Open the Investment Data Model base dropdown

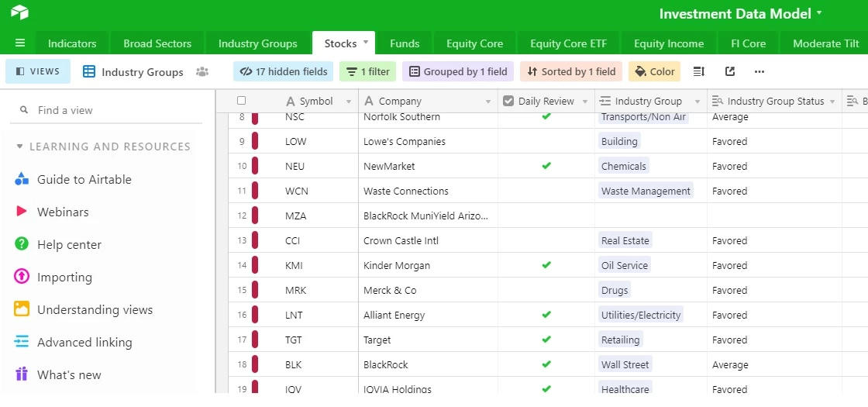click(820, 12)
